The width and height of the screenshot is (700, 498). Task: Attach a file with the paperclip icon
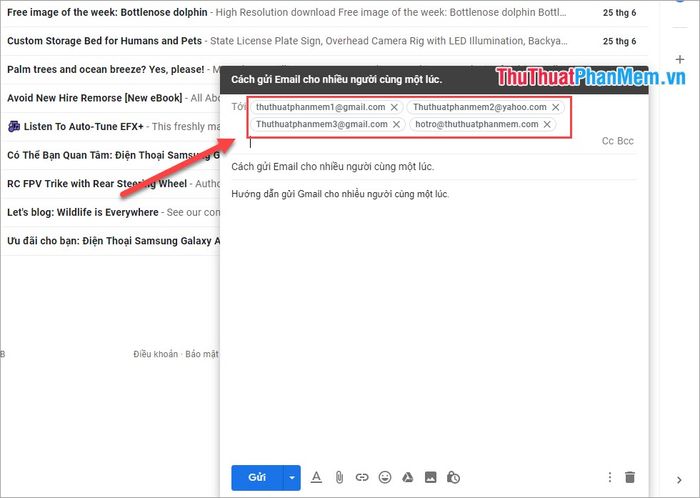[x=339, y=477]
